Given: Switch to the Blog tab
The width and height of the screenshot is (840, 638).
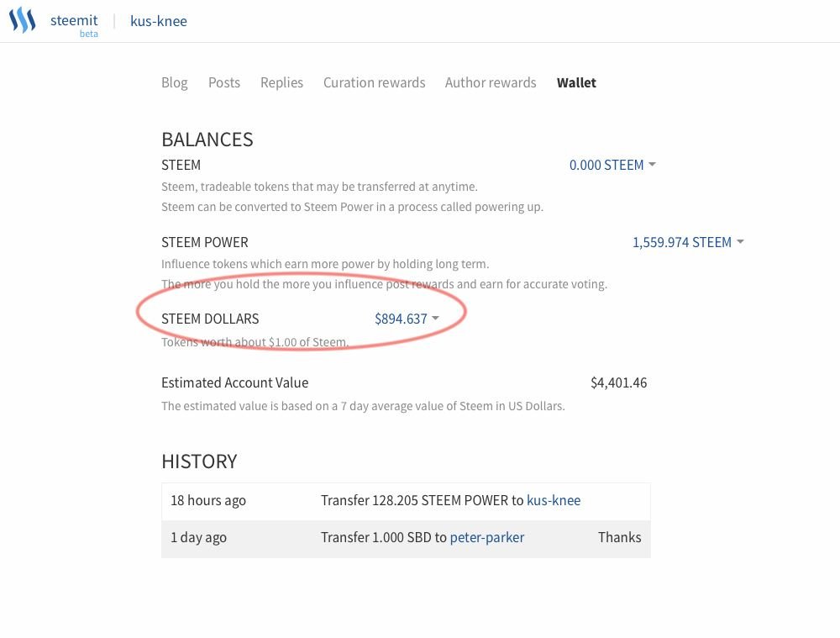Looking at the screenshot, I should pyautogui.click(x=175, y=82).
